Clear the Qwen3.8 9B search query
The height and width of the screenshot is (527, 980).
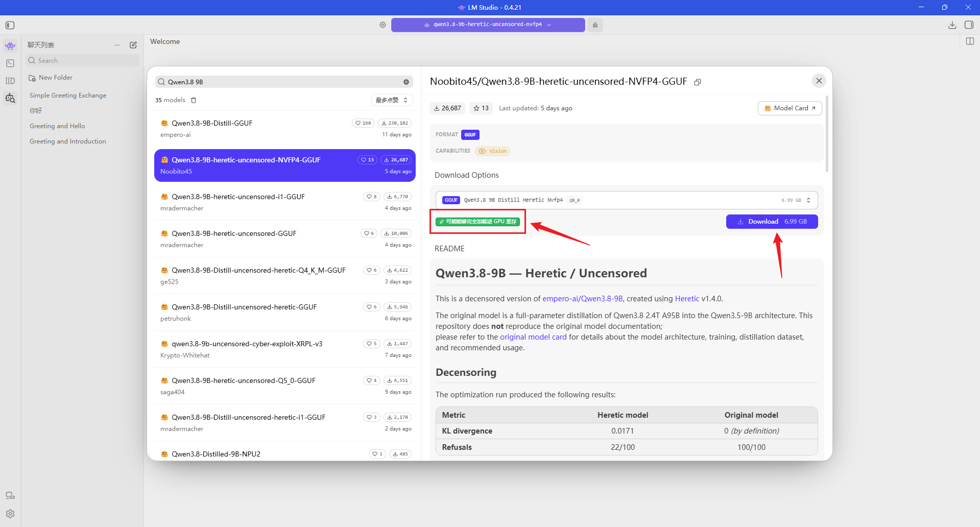click(x=406, y=82)
